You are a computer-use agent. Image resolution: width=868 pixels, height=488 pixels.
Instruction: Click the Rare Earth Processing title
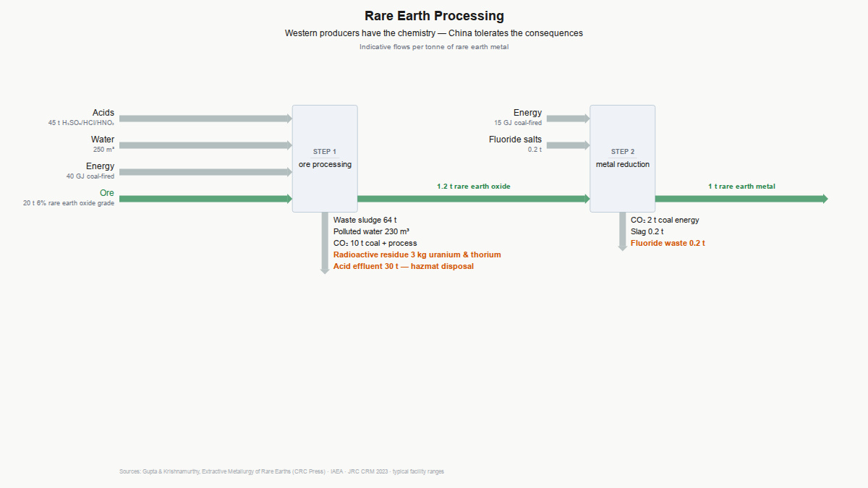point(434,16)
